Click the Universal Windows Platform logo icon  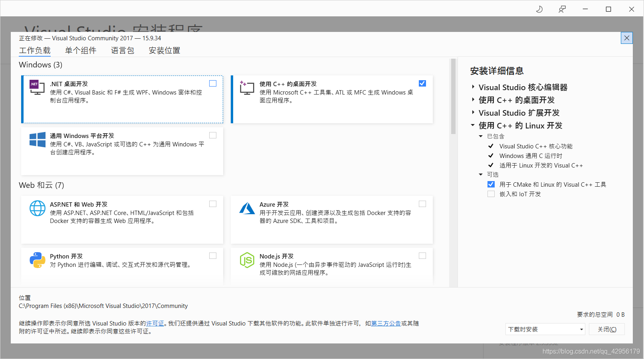38,140
